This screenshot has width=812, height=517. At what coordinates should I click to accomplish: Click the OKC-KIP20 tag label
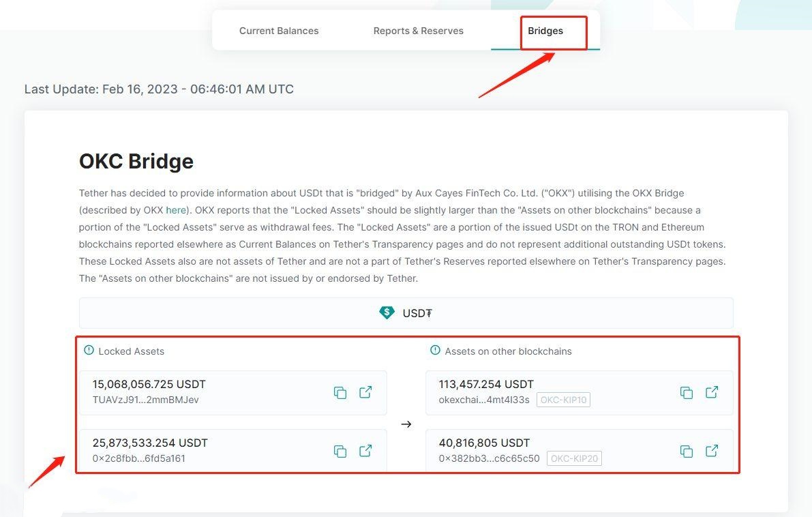pyautogui.click(x=574, y=458)
